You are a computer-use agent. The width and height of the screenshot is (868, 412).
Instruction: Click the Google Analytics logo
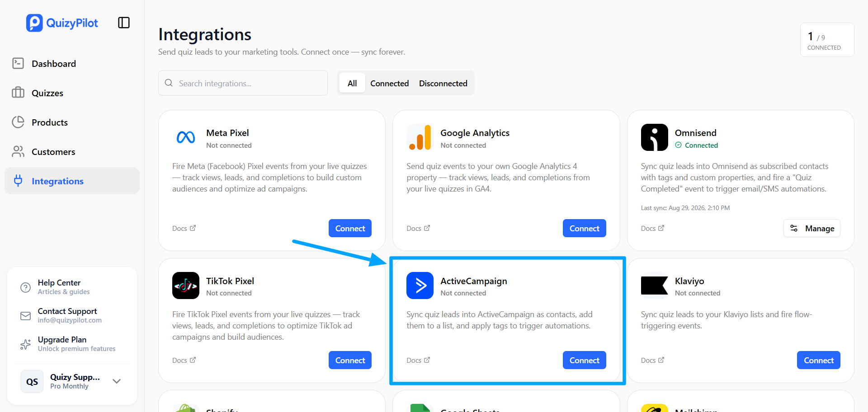coord(420,137)
